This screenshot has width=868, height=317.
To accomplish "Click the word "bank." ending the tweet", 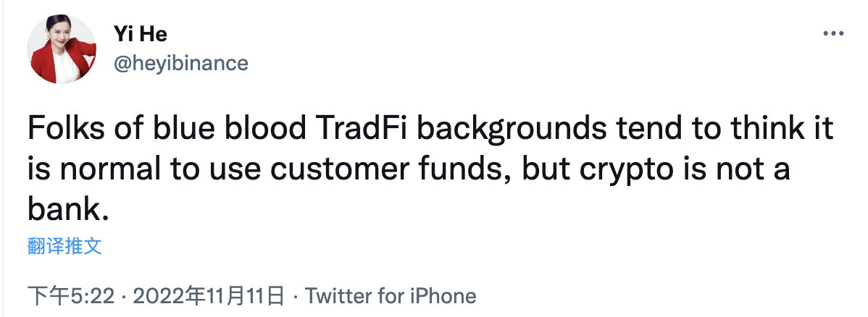I will point(67,209).
